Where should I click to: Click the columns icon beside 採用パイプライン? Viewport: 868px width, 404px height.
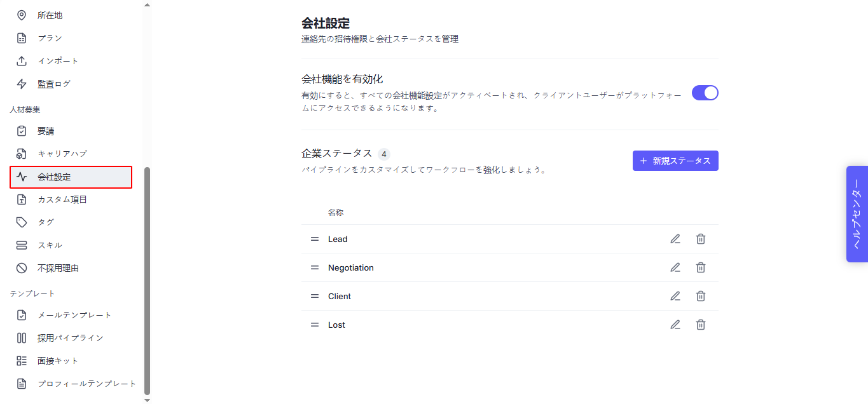[x=22, y=338]
